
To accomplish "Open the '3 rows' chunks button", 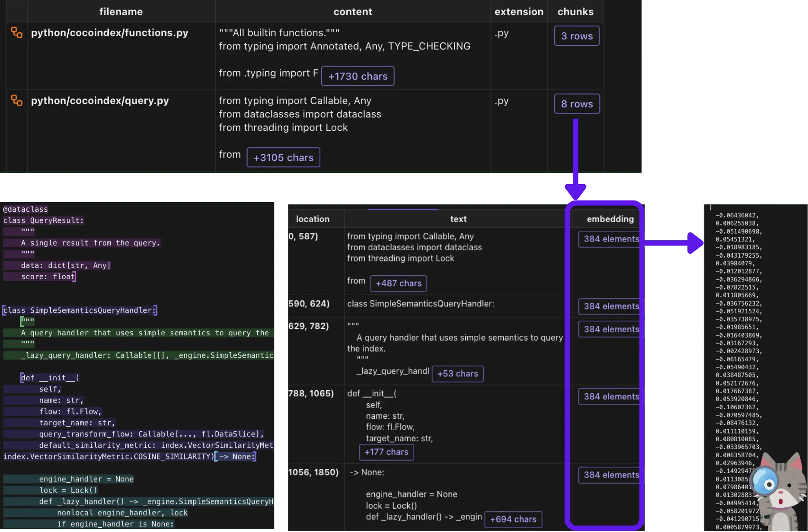I will point(577,36).
